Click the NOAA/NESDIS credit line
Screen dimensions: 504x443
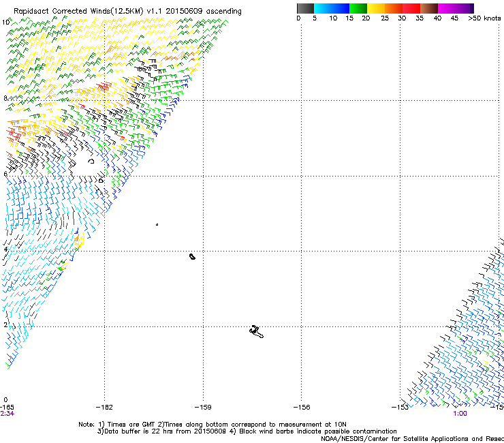coord(412,438)
